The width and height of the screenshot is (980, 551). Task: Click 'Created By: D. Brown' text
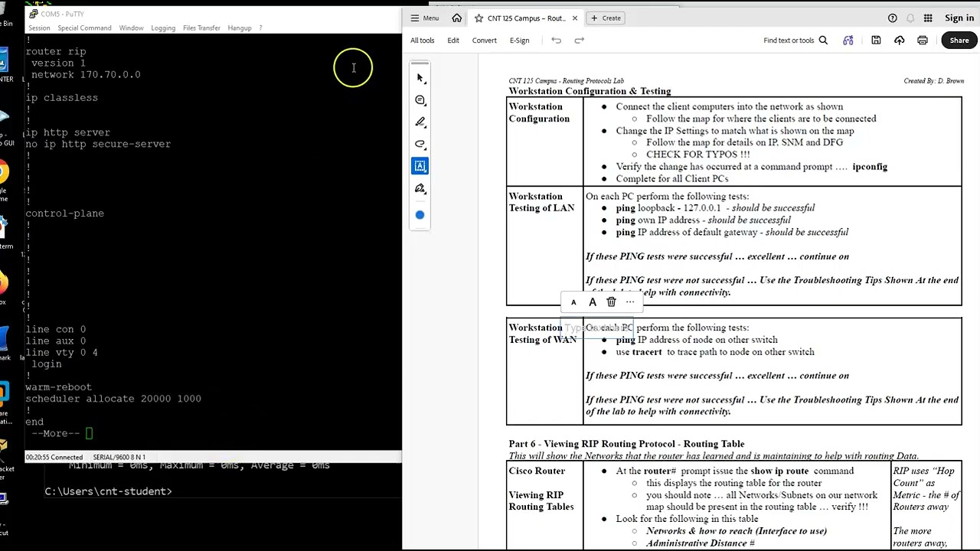point(933,81)
